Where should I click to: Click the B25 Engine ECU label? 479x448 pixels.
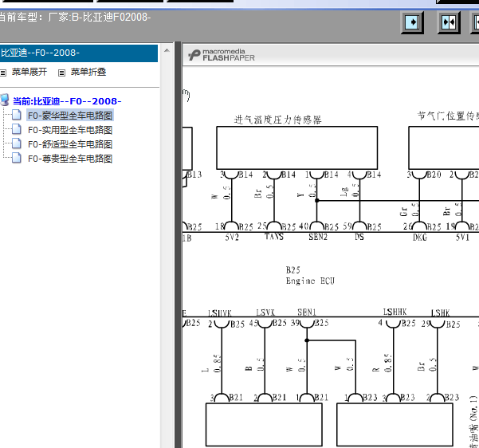(x=310, y=275)
